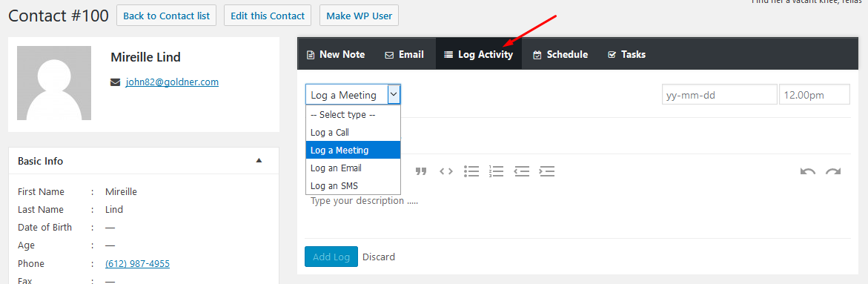The image size is (868, 284).
Task: Open the Log a Meeting dropdown arrow
Action: (x=394, y=95)
